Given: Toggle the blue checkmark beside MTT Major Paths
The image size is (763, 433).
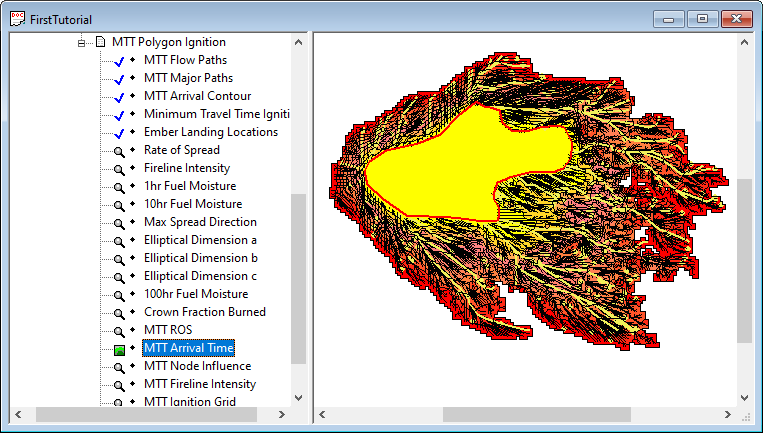Looking at the screenshot, I should pos(119,79).
